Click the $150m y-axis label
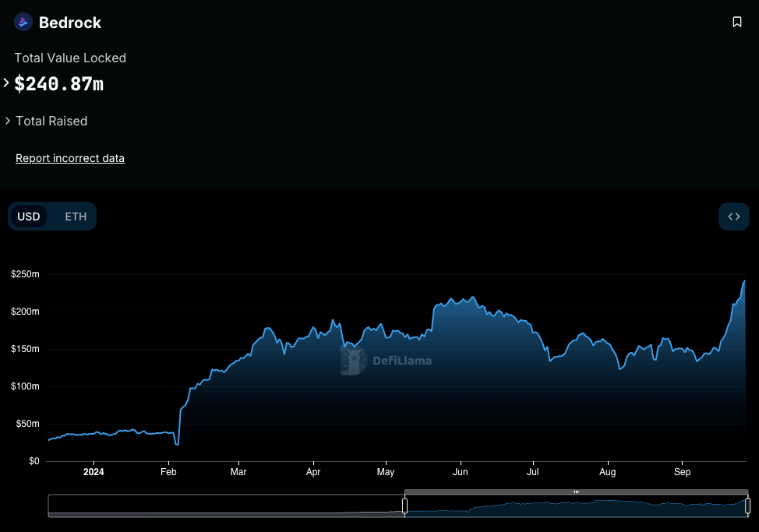The height and width of the screenshot is (532, 759). 25,349
